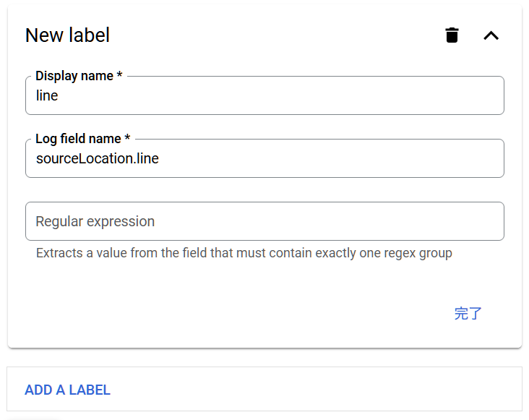Focus the Log field name input
The image size is (529, 420).
[264, 158]
